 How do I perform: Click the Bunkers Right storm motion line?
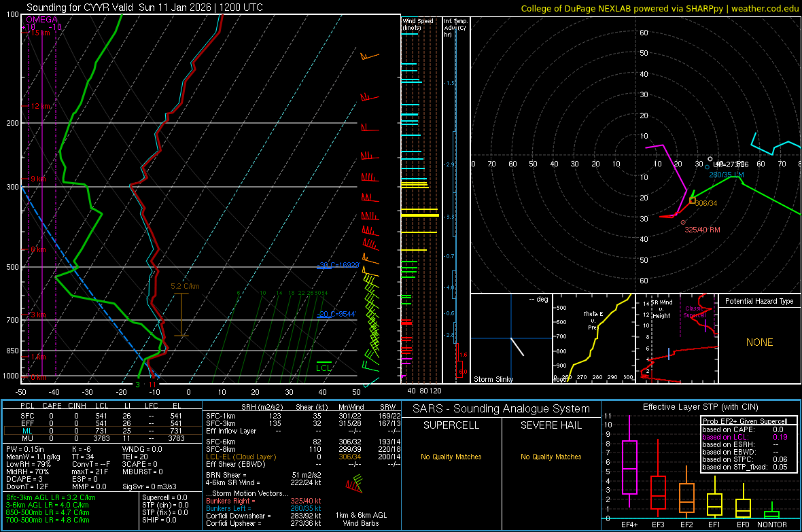[x=264, y=501]
